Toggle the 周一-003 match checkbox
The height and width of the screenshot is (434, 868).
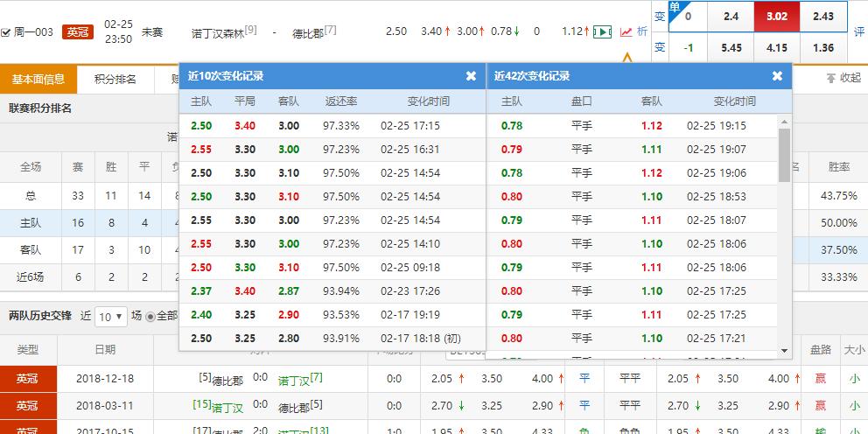click(5, 32)
